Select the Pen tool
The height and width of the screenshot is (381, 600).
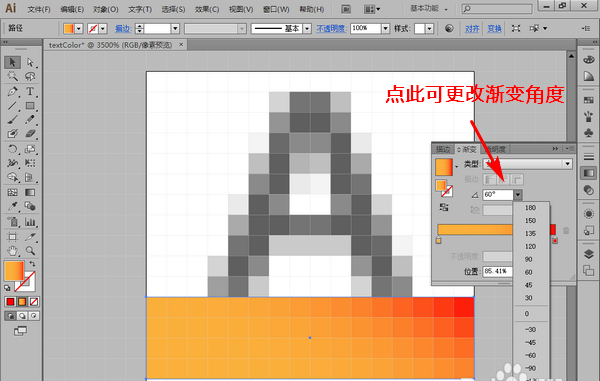[12, 91]
